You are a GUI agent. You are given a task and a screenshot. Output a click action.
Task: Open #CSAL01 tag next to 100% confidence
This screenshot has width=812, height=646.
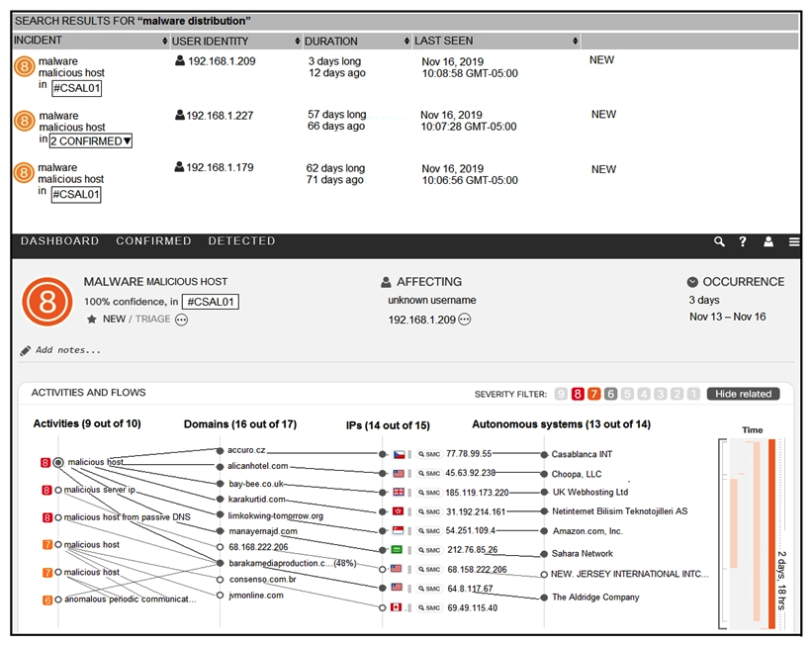(x=211, y=302)
